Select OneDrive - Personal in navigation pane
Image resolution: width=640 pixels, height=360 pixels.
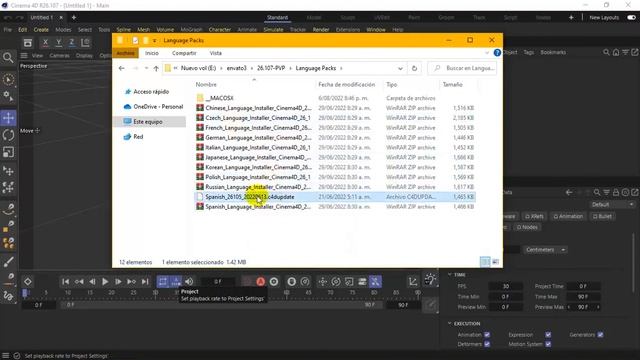click(153, 107)
